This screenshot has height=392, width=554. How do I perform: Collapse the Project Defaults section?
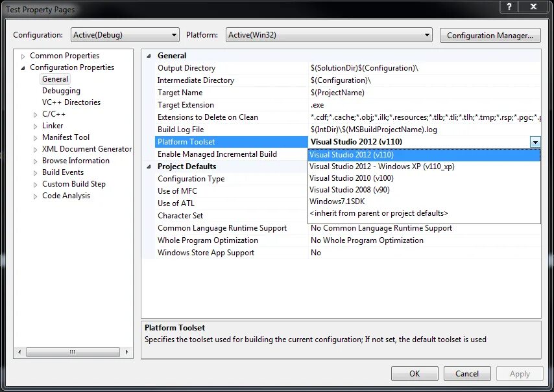coord(149,167)
